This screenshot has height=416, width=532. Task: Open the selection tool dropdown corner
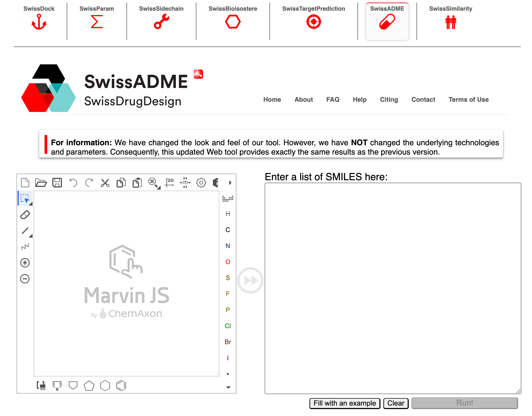(x=31, y=204)
